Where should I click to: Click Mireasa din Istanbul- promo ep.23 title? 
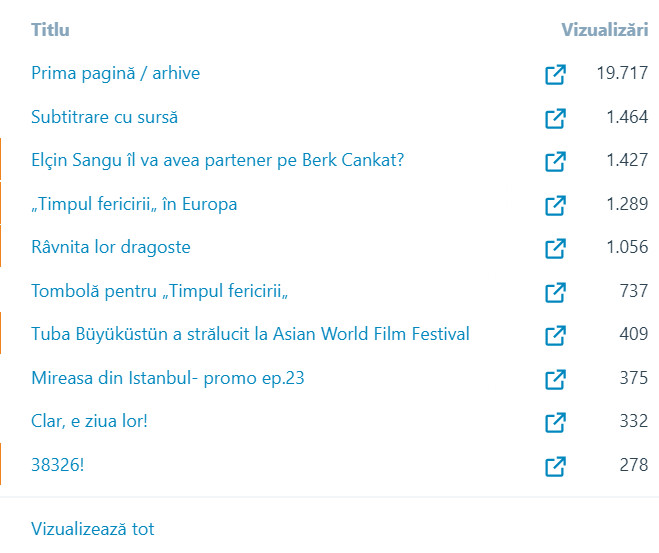tap(167, 378)
